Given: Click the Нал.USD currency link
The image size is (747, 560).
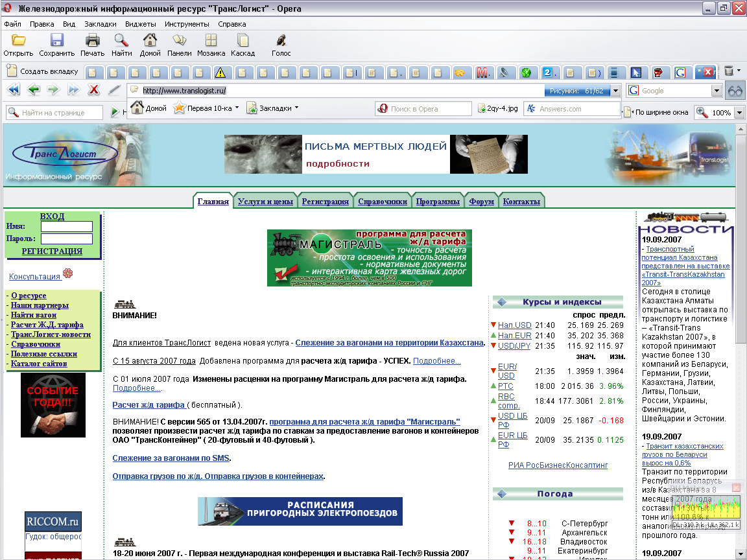Looking at the screenshot, I should click(x=514, y=325).
